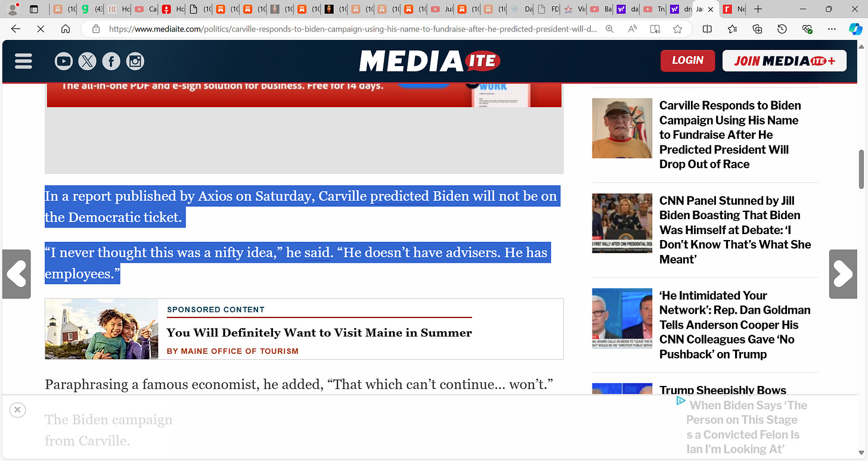Switch to the BI (Business Insider) tab
The height and width of the screenshot is (461, 868).
pos(117,9)
